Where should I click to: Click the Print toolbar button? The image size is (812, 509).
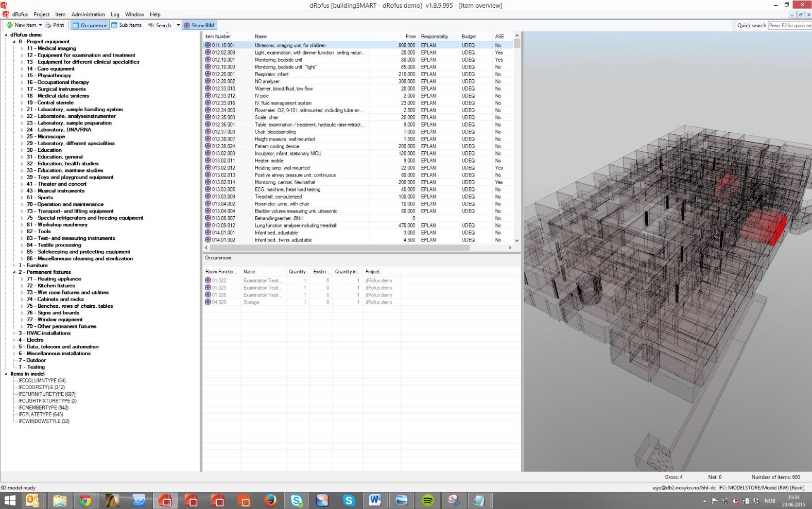(x=55, y=25)
